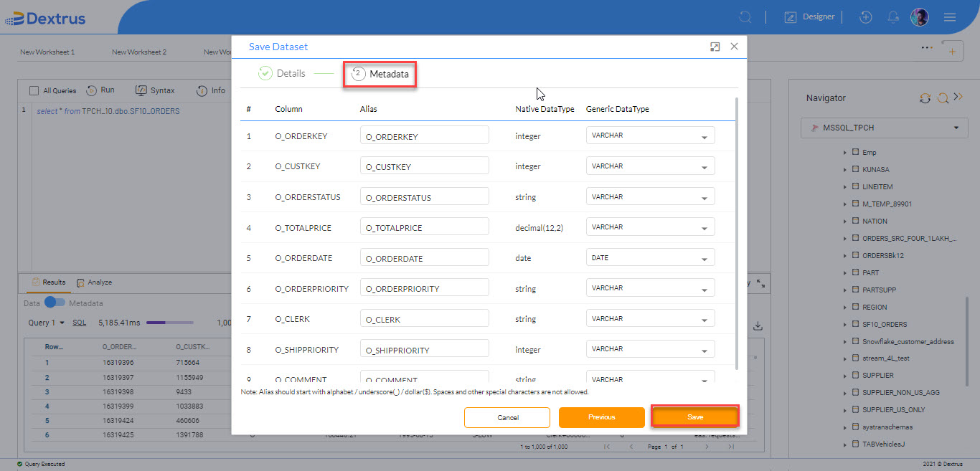Toggle the Data/Metadata switch

[55, 303]
